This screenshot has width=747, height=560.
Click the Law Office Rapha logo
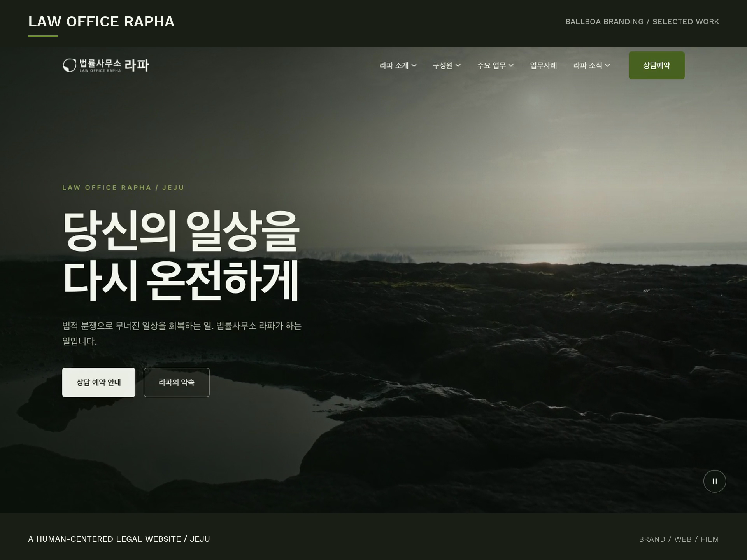106,65
